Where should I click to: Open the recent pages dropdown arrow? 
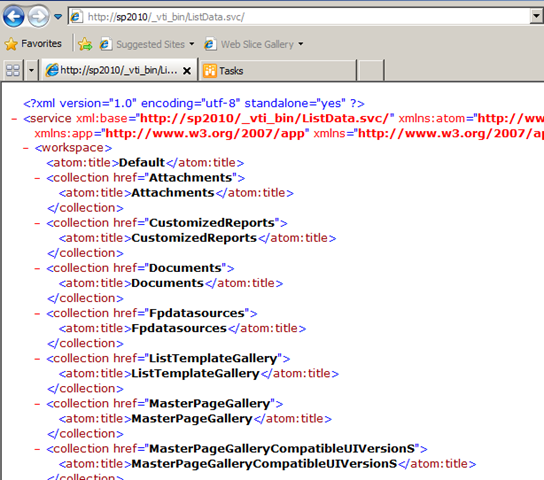[x=58, y=16]
